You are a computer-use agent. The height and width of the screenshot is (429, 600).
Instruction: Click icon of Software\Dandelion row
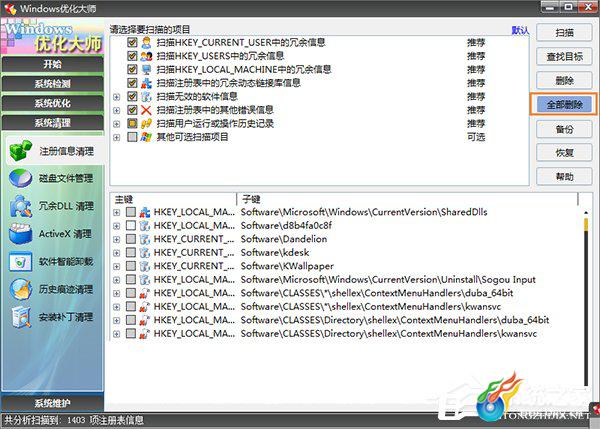[x=144, y=239]
